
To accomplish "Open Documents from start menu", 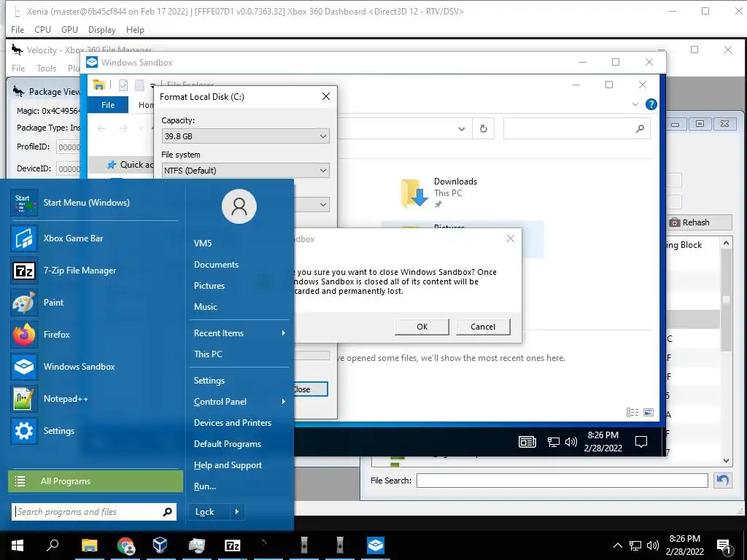I will (216, 264).
